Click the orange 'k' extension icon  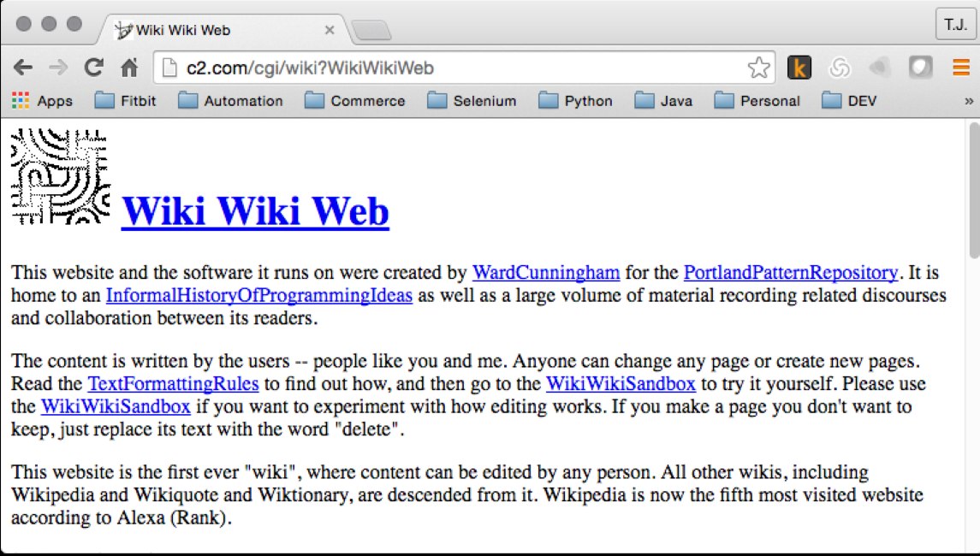click(x=801, y=67)
